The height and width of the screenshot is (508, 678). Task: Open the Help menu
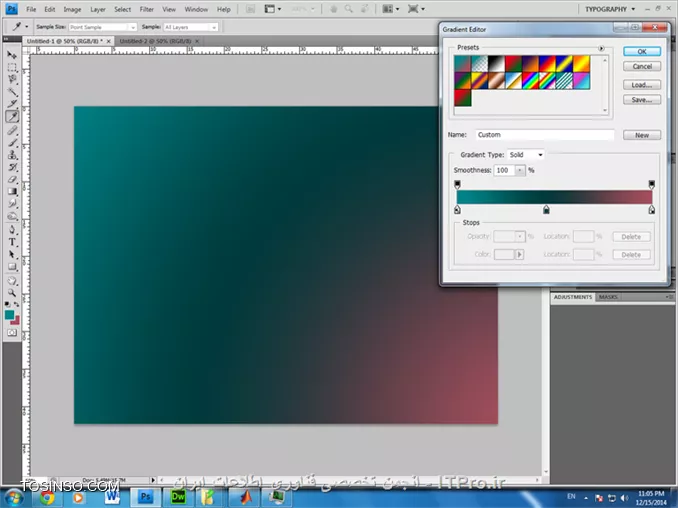pyautogui.click(x=224, y=9)
